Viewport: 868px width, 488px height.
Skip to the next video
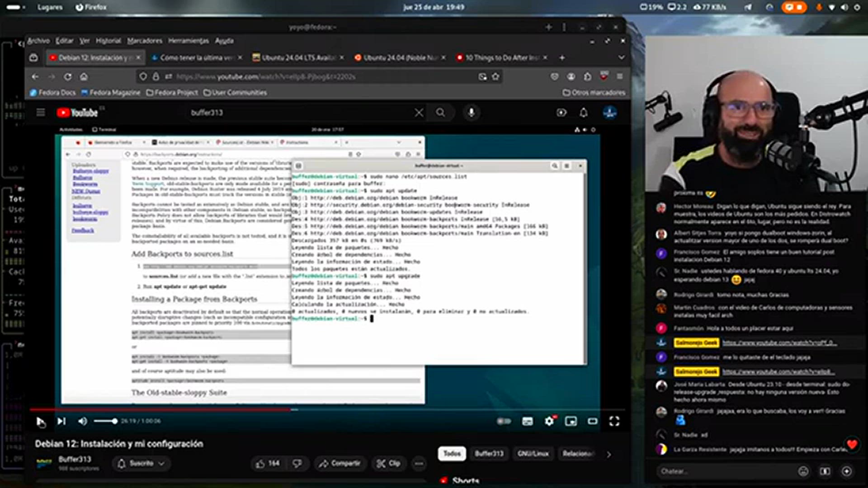pyautogui.click(x=61, y=421)
